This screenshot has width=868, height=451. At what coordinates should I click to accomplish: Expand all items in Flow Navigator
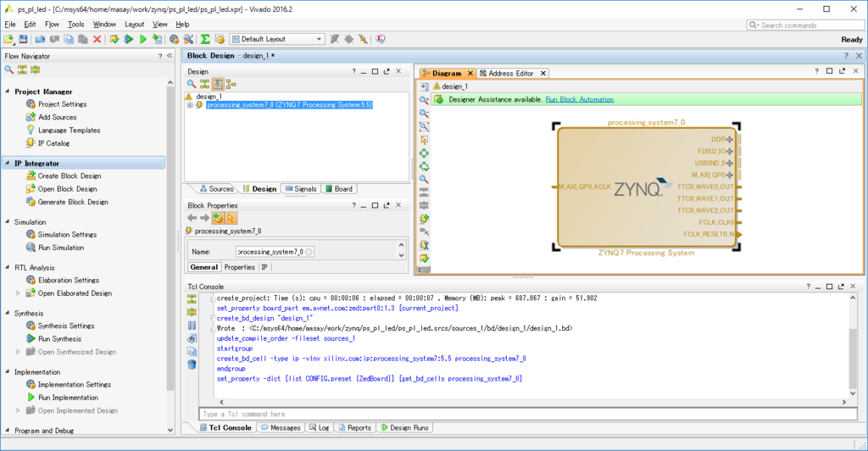(x=36, y=70)
